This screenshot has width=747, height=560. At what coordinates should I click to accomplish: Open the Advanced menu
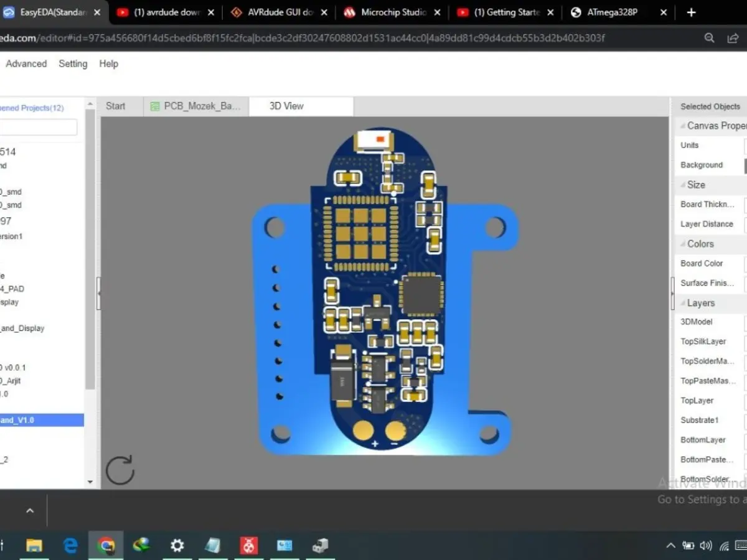coord(26,63)
